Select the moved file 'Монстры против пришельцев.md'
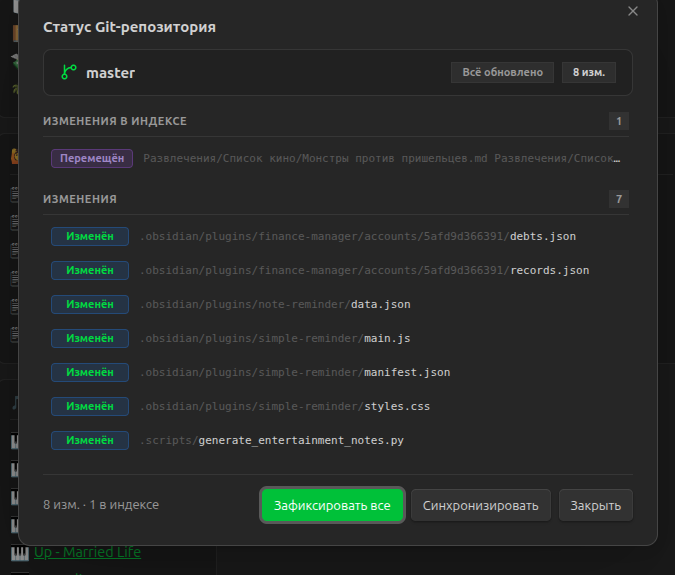 click(336, 158)
